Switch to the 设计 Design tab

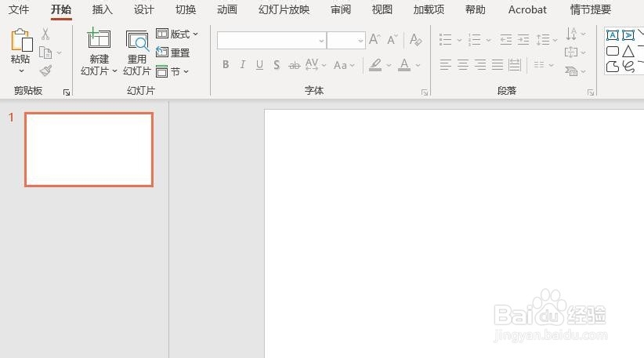coord(143,9)
